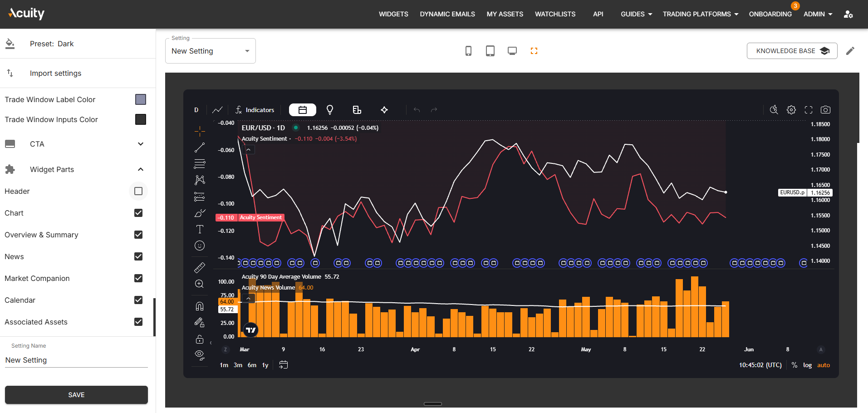Collapse the Widget Parts section
Viewport: 868px width, 413px height.
141,169
